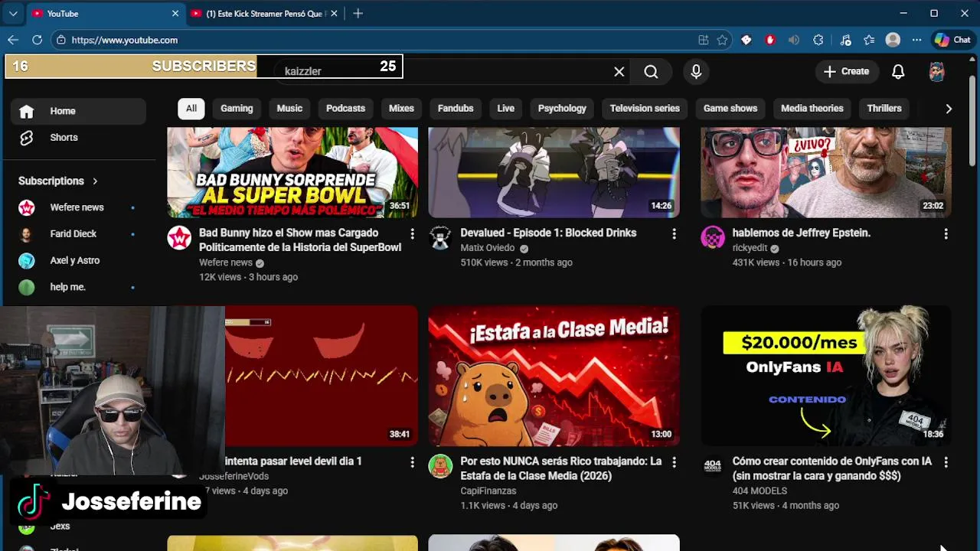Open Wefere news subscription channel

coord(78,207)
